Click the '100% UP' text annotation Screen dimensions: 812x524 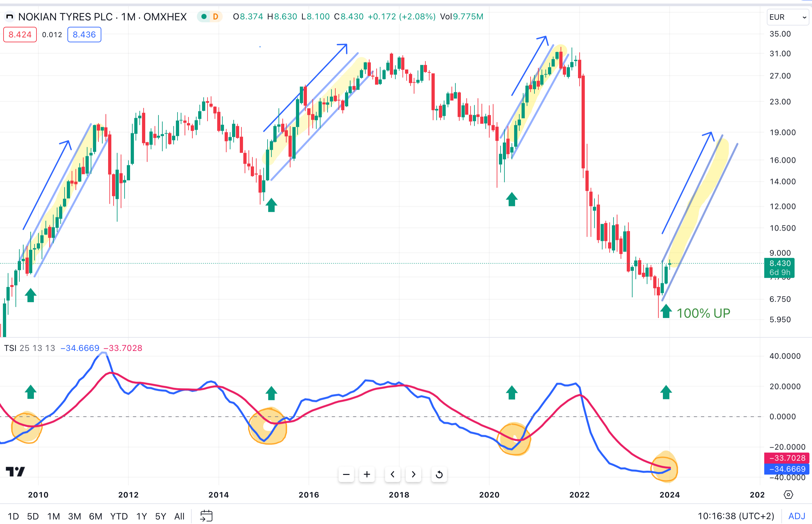pos(703,313)
